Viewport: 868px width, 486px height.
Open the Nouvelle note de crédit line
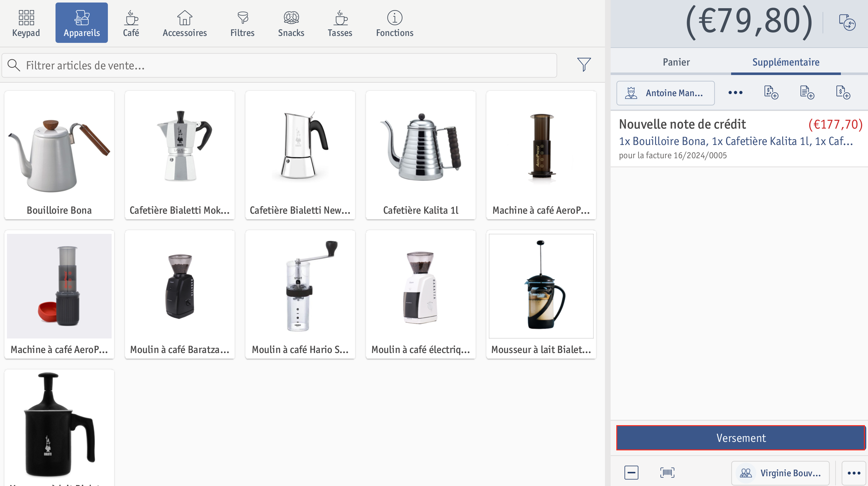[x=739, y=139]
